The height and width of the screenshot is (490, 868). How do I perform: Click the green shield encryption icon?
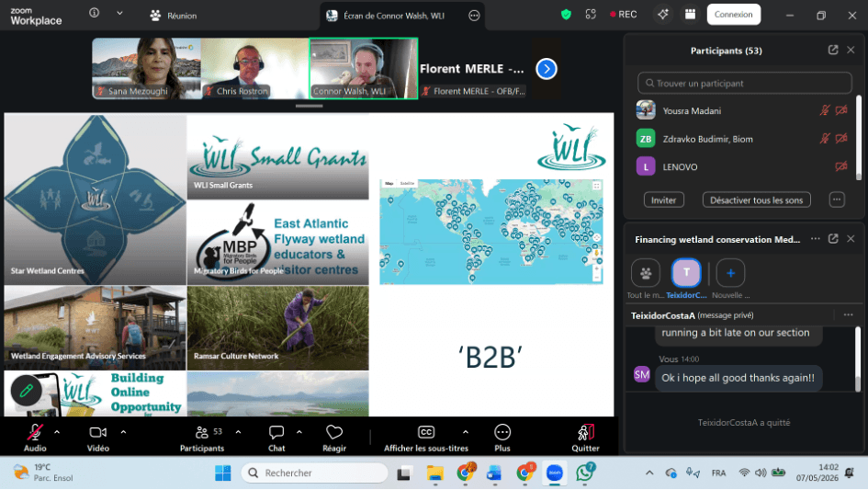566,15
